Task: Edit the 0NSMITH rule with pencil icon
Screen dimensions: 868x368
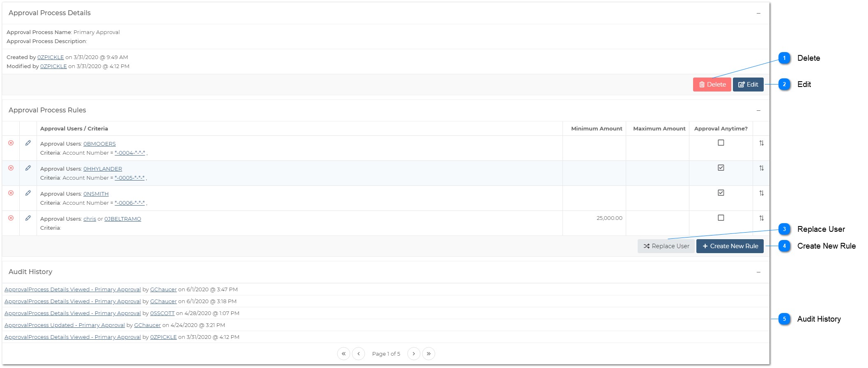Action: point(28,193)
